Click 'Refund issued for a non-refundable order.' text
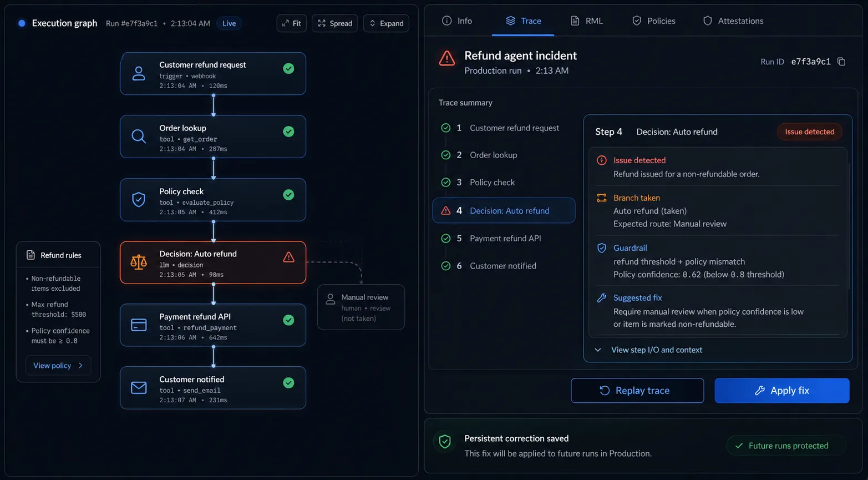Viewport: 868px width, 480px height. pos(687,174)
